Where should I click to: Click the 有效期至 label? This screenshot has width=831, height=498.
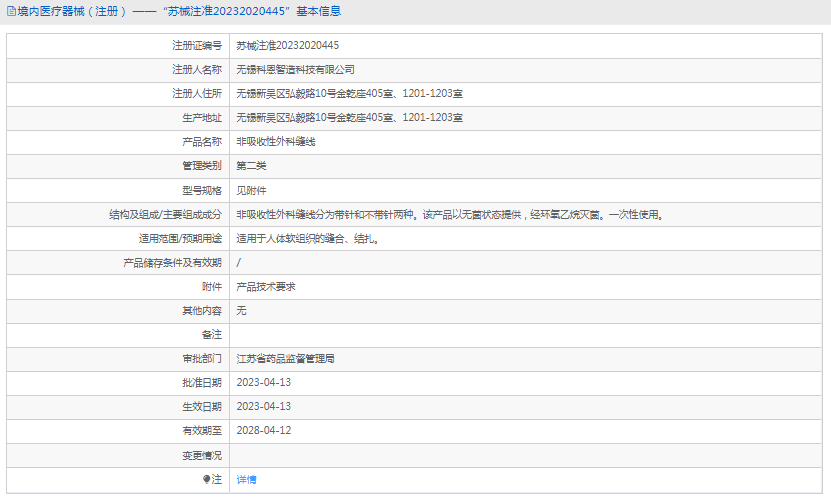(202, 430)
